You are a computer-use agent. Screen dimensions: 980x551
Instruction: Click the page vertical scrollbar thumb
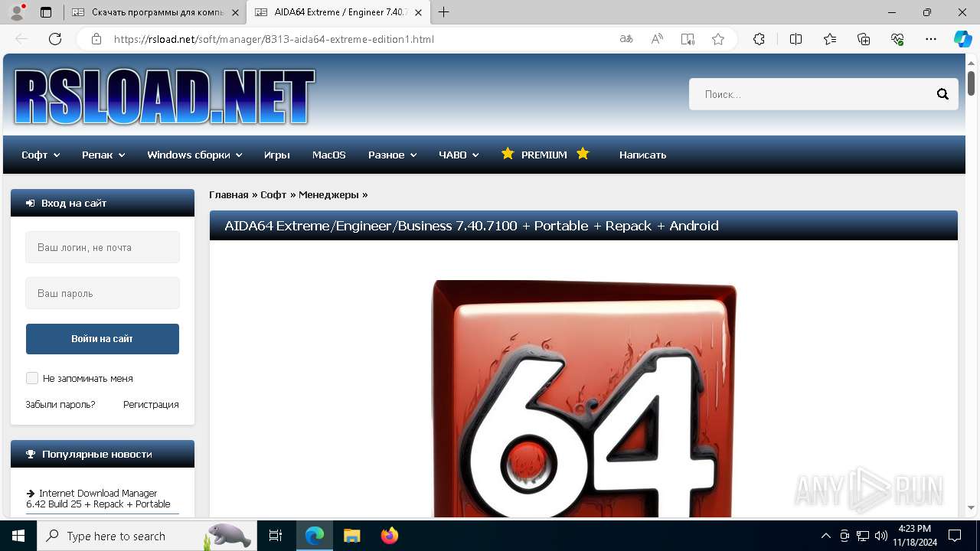[x=971, y=82]
